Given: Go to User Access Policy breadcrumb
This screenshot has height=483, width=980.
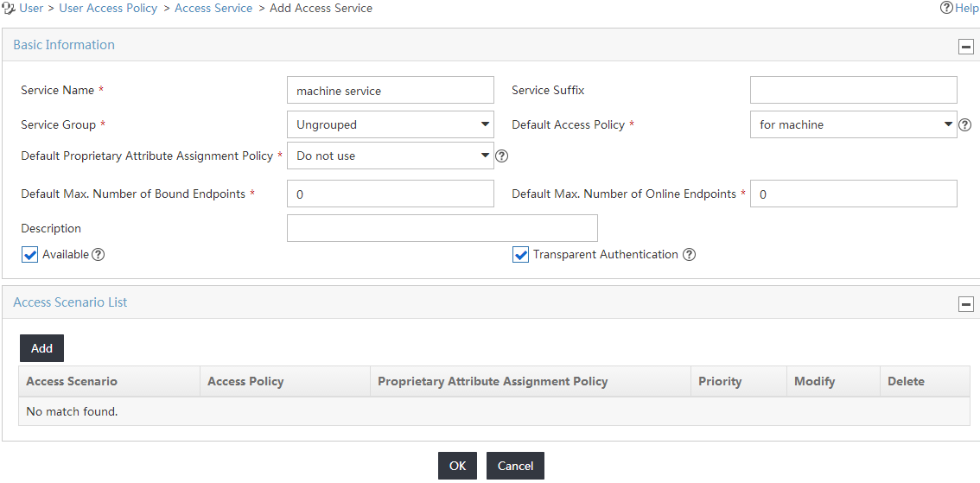Looking at the screenshot, I should [108, 9].
